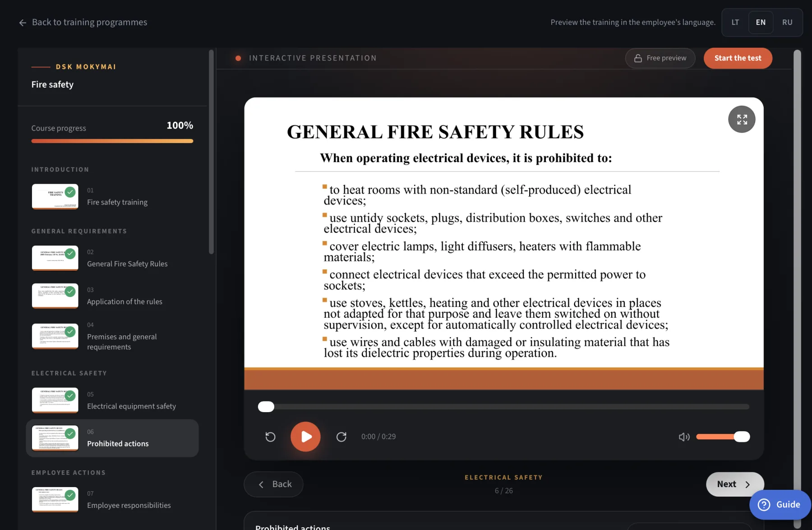This screenshot has width=812, height=530.
Task: Open lesson 07 Employee responsibilities
Action: (112, 500)
